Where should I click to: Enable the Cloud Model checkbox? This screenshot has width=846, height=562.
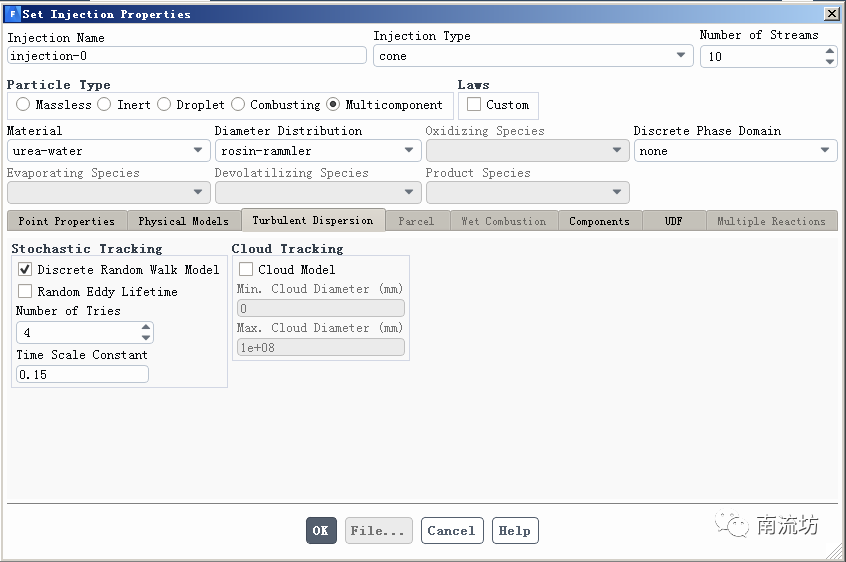click(246, 270)
